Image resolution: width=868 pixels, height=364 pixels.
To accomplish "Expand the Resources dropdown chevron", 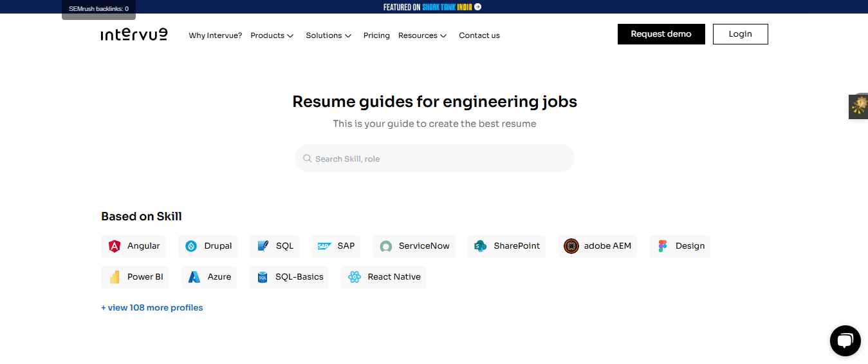I will 443,36.
